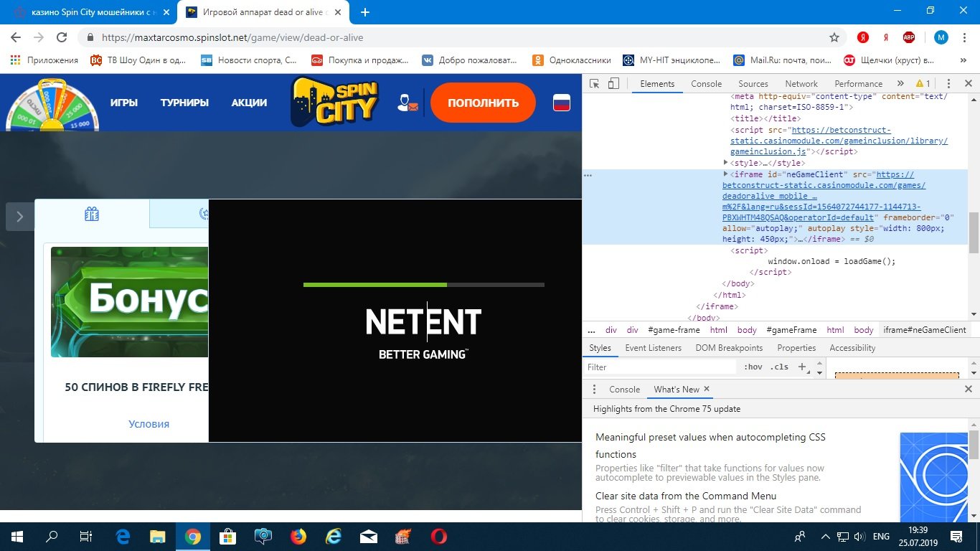Image resolution: width=980 pixels, height=551 pixels.
Task: Toggle the device toolbar icon in DevTools
Action: click(613, 84)
